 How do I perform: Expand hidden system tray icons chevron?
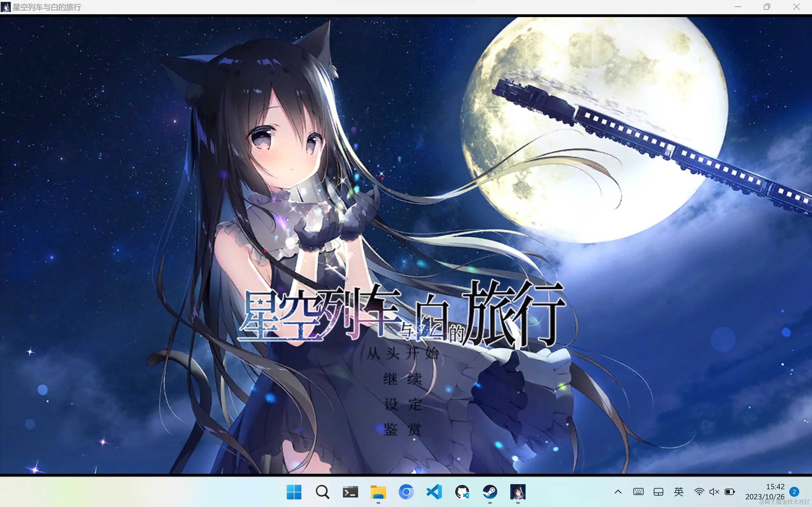618,492
